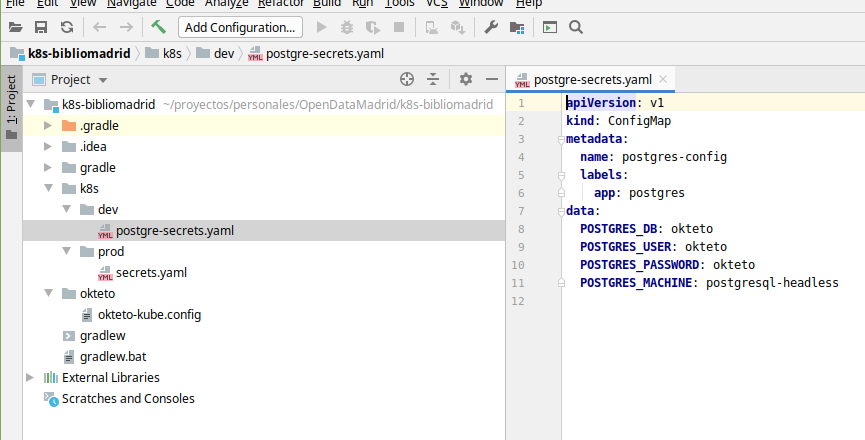This screenshot has height=440, width=865.
Task: Open Settings via the wrench icon
Action: click(491, 27)
